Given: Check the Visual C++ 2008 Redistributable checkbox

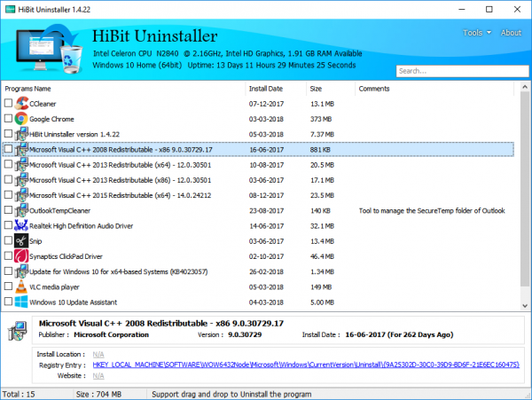Looking at the screenshot, I should pos(9,149).
